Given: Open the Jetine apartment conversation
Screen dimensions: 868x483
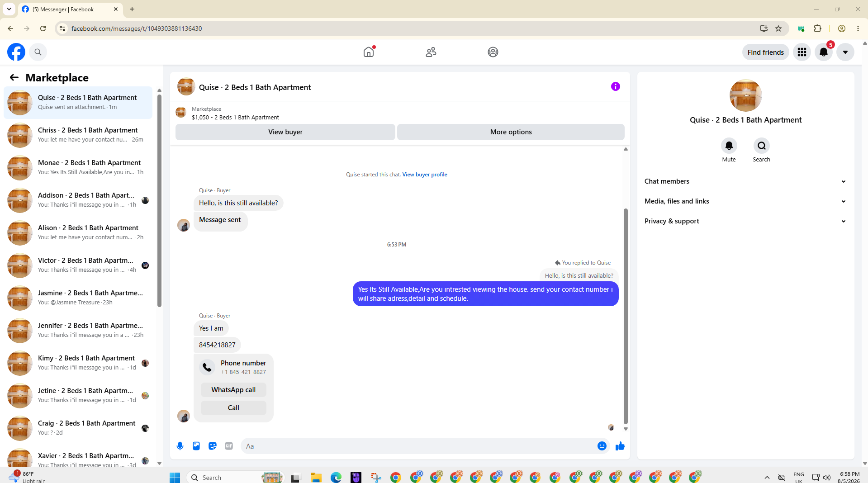Looking at the screenshot, I should click(78, 396).
